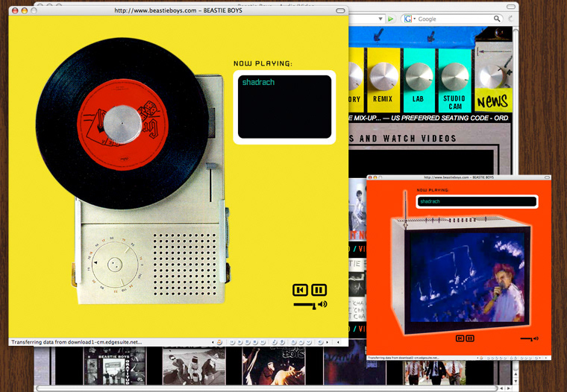Toggle toolbar pill button in yellow window title bar
This screenshot has height=392, width=567.
point(340,10)
